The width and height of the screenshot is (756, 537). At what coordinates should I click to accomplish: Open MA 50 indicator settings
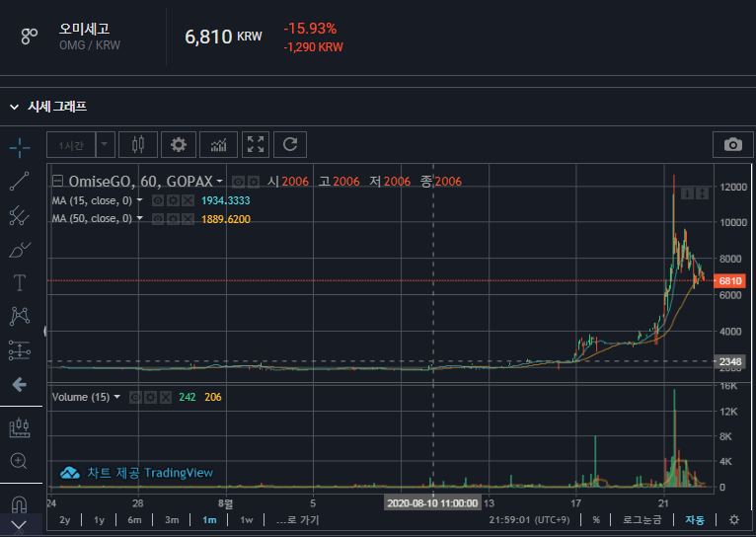click(173, 219)
